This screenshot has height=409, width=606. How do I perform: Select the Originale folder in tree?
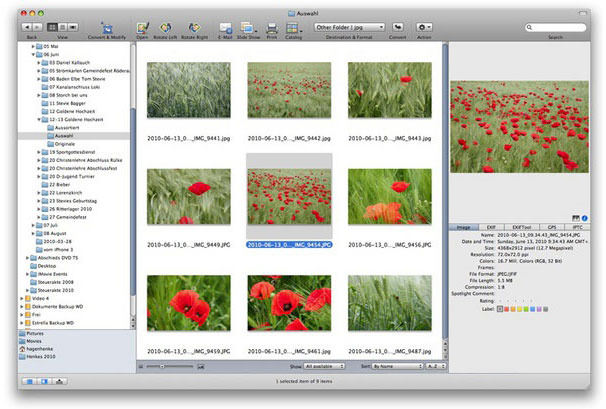pos(65,144)
